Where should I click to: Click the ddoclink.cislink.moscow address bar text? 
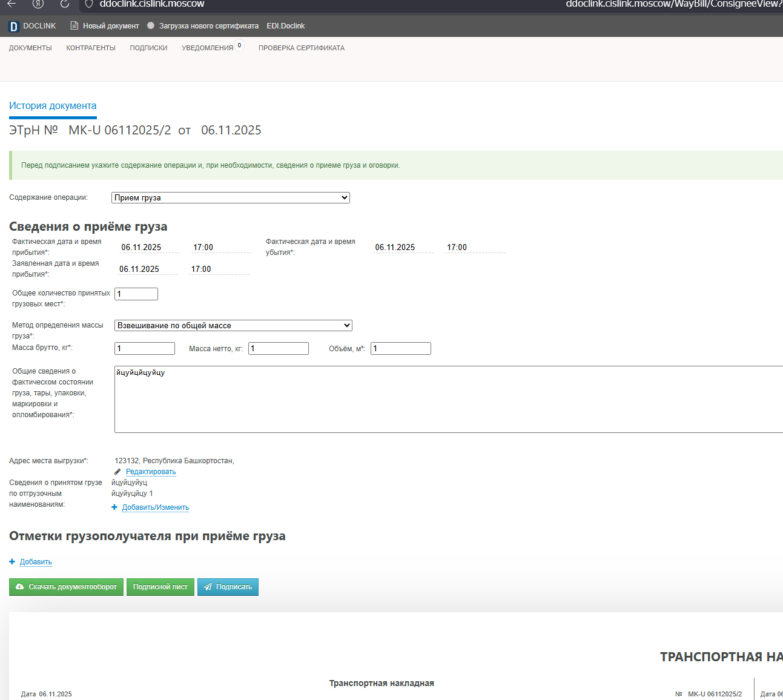[152, 4]
